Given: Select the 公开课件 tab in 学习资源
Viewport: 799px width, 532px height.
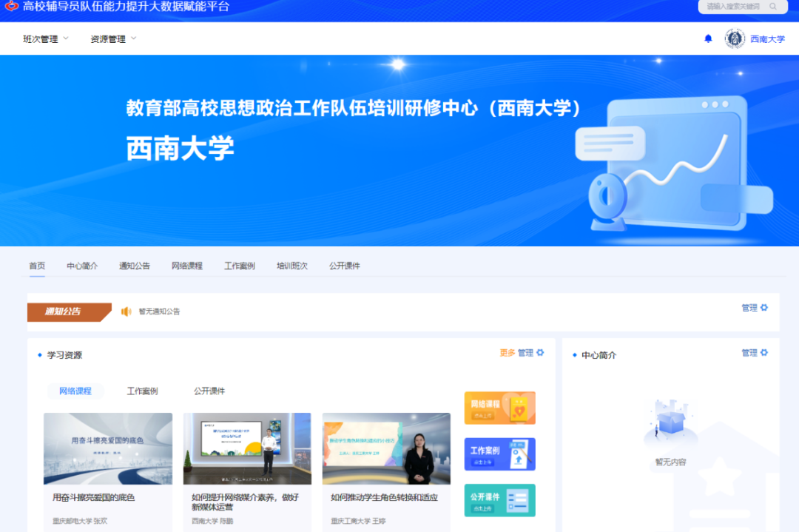Looking at the screenshot, I should 209,391.
